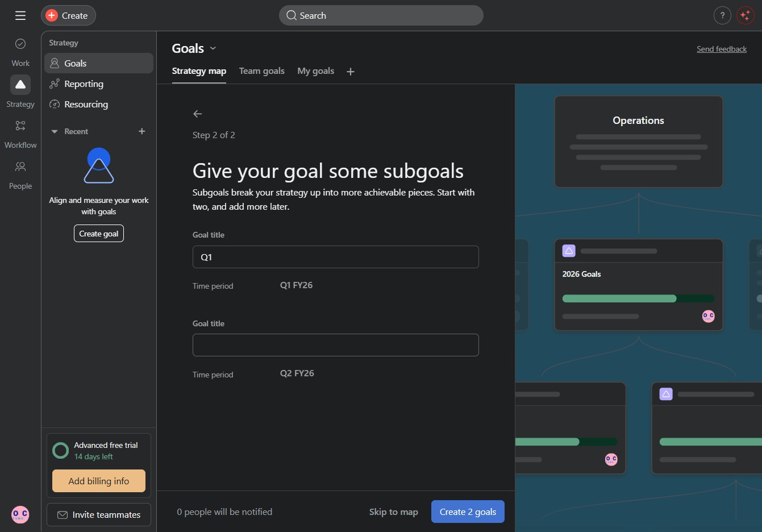Open the Q1 FY26 time period selector
Viewport: 762px width, 532px height.
click(296, 285)
